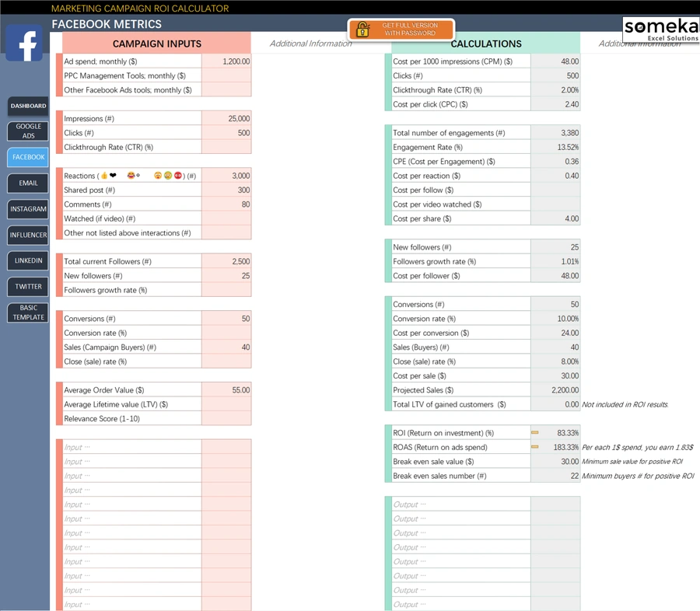The height and width of the screenshot is (611, 700).
Task: Select the Relevance Score input cell
Action: click(226, 418)
